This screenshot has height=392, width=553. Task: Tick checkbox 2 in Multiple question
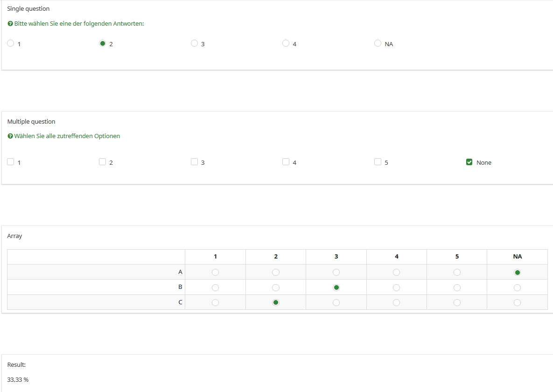(102, 162)
